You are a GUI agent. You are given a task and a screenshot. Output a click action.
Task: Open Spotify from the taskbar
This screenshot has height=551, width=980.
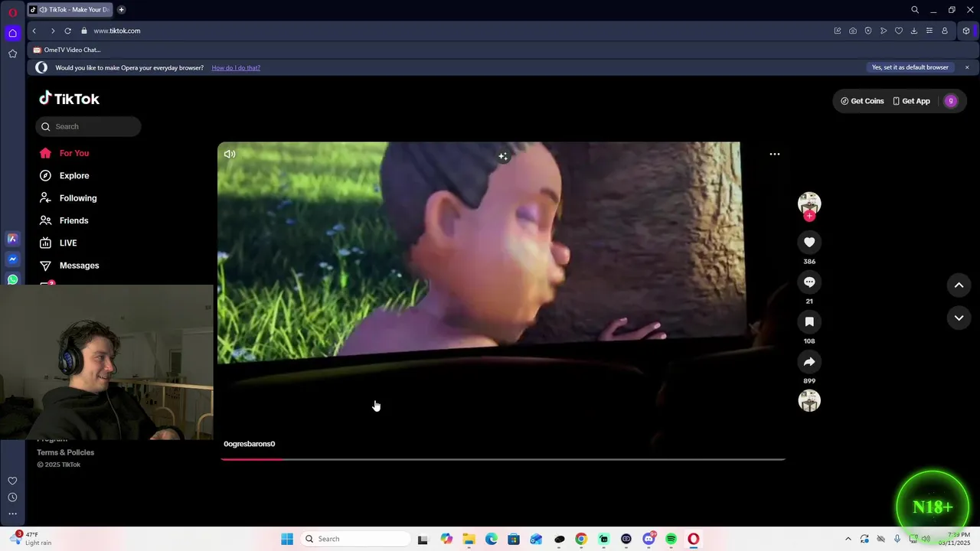(x=671, y=539)
